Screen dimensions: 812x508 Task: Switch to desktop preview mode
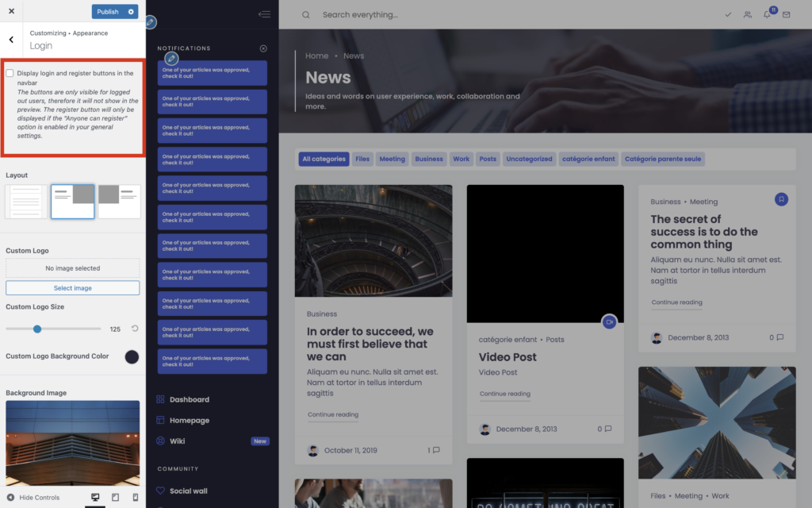click(x=95, y=497)
